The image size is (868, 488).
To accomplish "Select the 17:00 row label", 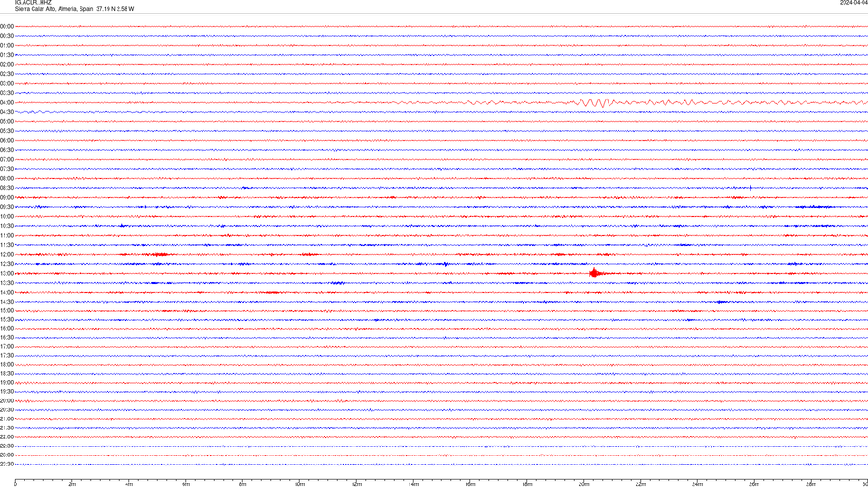I will pyautogui.click(x=6, y=347).
